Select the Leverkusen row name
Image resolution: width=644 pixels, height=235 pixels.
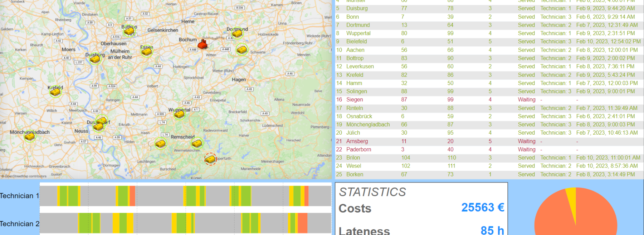360,66
